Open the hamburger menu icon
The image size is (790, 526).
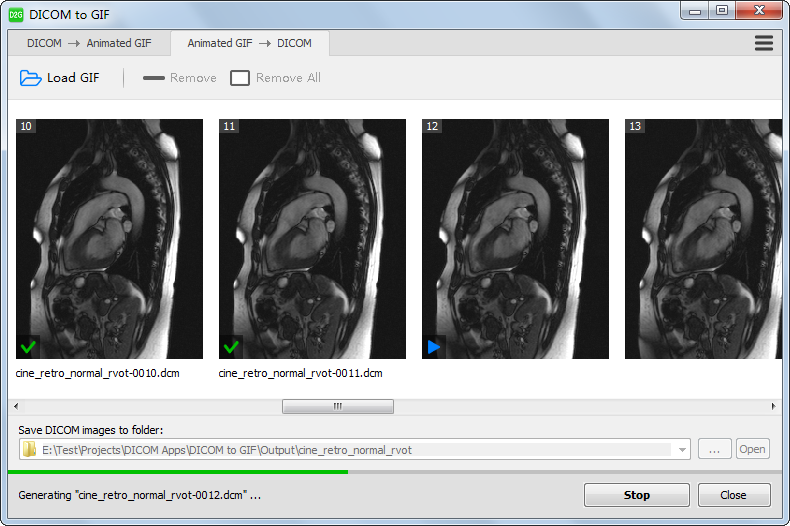pyautogui.click(x=764, y=43)
